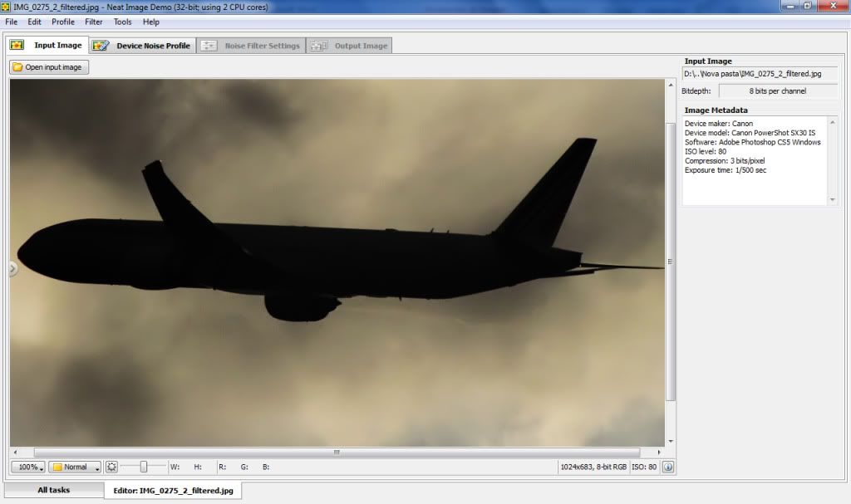
Task: Open the 100% zoom level dropdown
Action: click(29, 467)
